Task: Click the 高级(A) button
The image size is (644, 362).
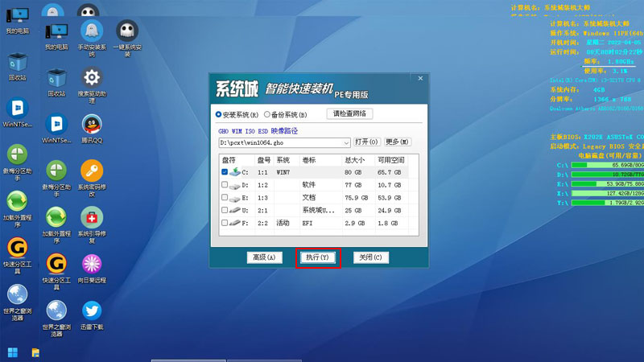Action: point(265,257)
